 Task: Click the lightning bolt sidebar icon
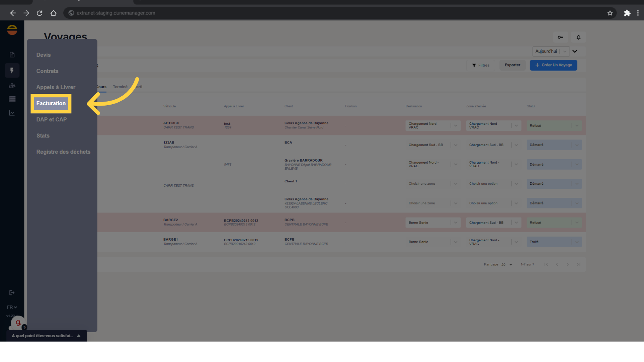12,70
